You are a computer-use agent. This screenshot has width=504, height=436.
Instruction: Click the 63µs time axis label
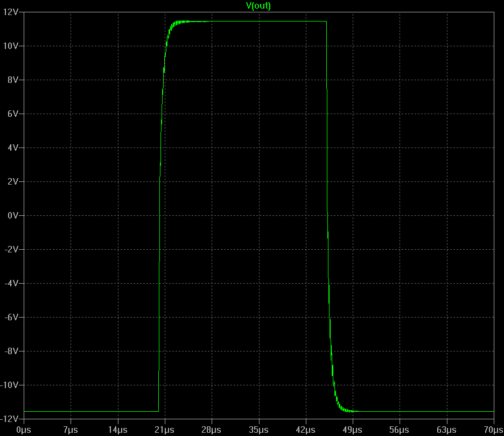447,430
